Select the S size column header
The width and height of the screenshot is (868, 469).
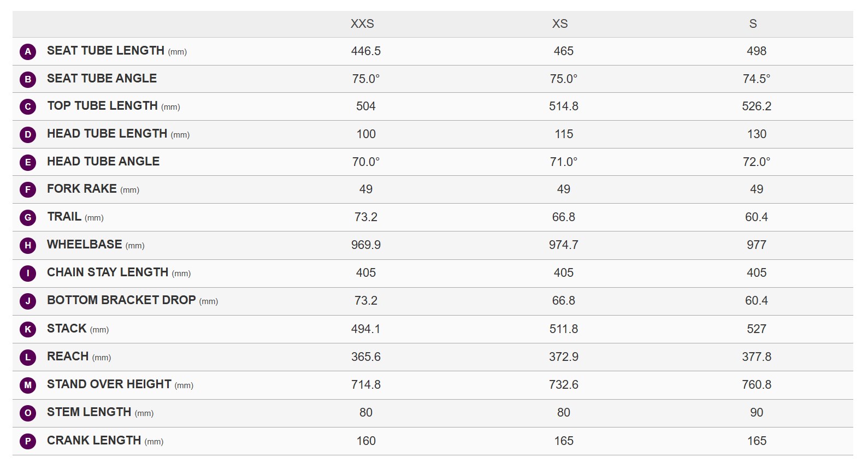pyautogui.click(x=753, y=24)
